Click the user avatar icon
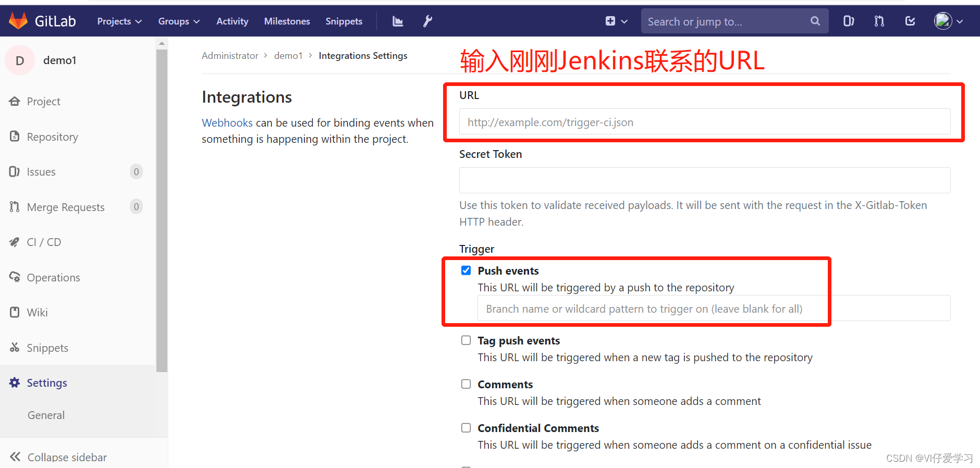The image size is (980, 468). click(943, 21)
